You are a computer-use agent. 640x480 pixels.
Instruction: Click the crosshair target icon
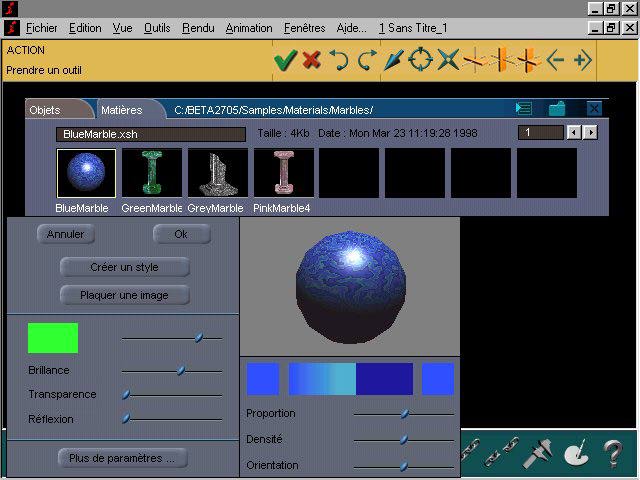420,60
